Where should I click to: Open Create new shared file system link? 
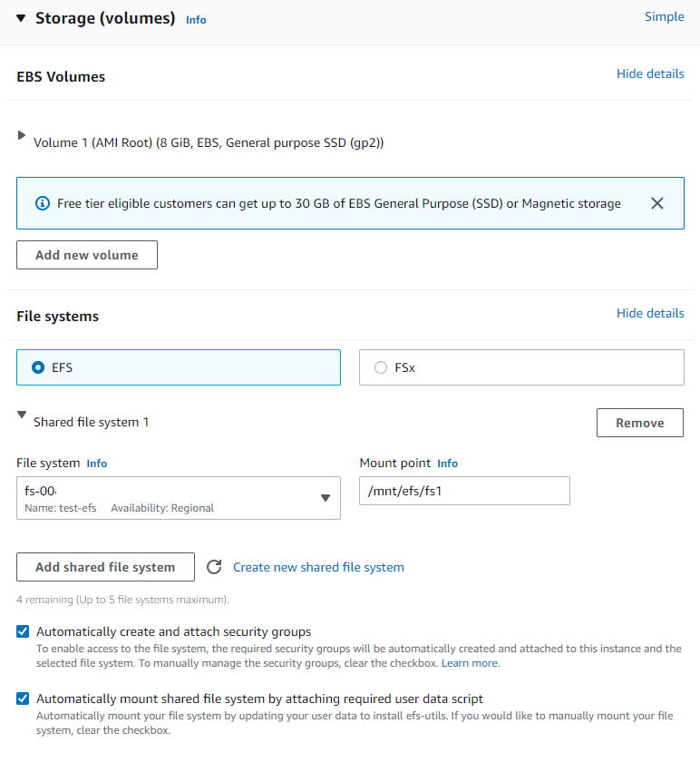coord(318,567)
